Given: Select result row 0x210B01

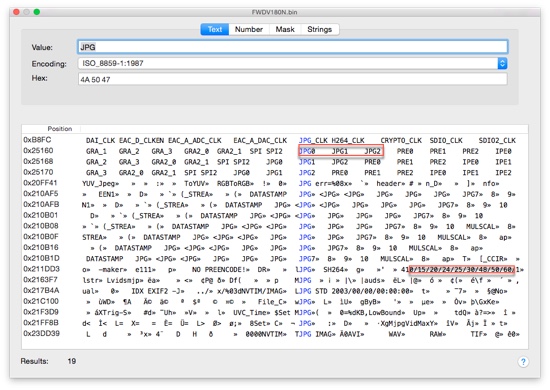Looking at the screenshot, I should click(x=275, y=216).
